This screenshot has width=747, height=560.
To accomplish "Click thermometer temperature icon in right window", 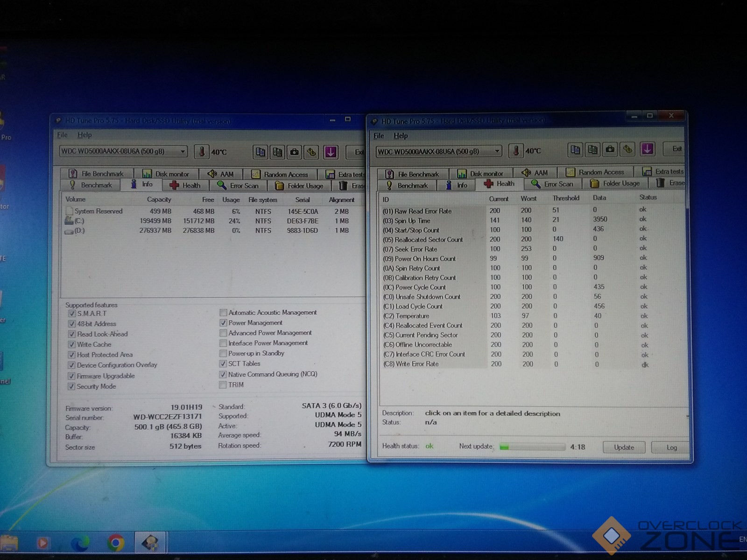I will click(x=516, y=150).
